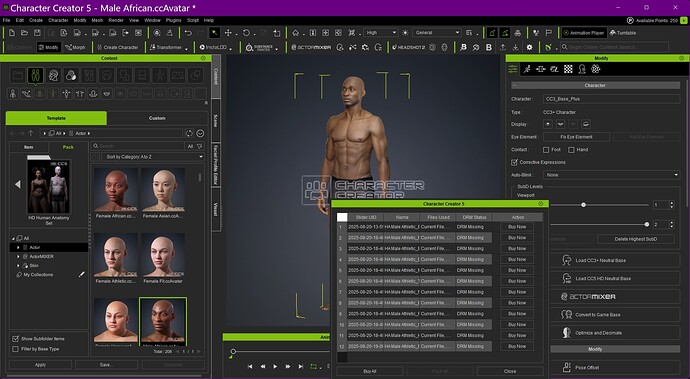Select the Move tool icon
This screenshot has height=379, width=690.
coord(228,33)
